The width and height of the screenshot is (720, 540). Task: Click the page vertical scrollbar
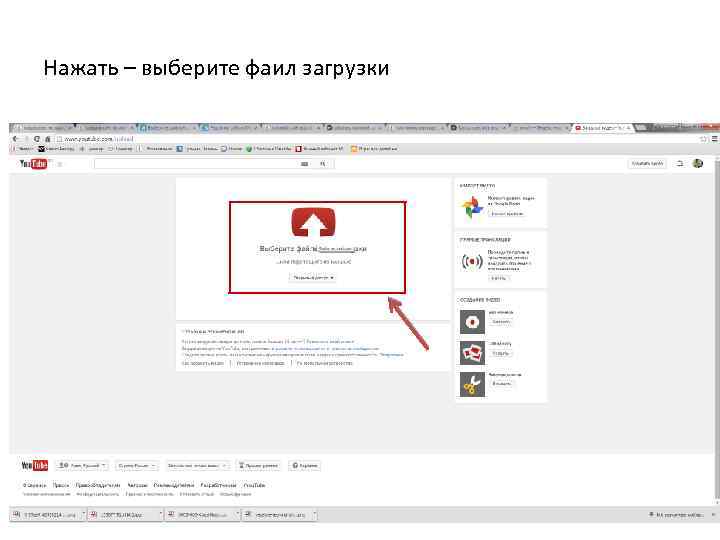pos(716,328)
